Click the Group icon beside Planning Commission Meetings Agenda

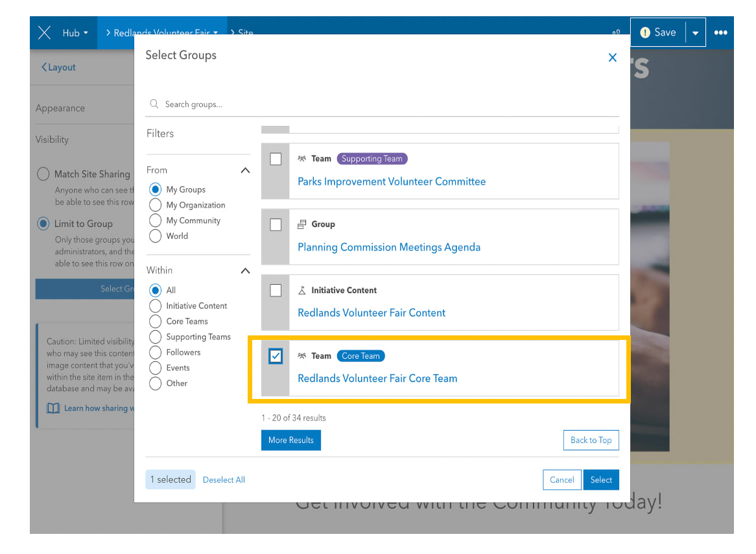[x=301, y=224]
